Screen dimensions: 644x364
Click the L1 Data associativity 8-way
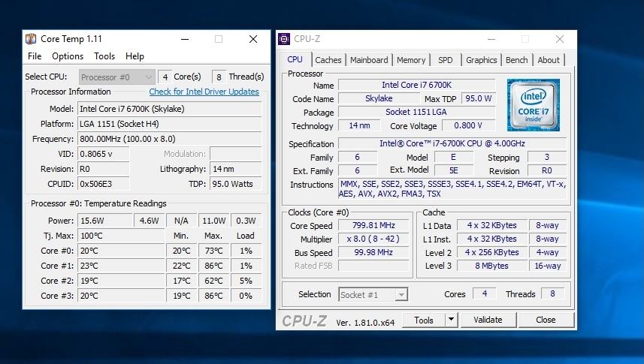[548, 225]
